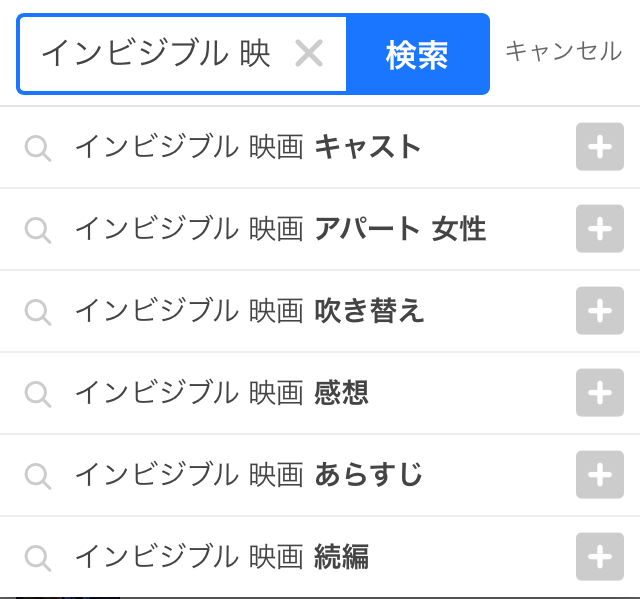Open suggestion インビジブル 映画 あらすじ
The image size is (640, 599).
click(248, 475)
